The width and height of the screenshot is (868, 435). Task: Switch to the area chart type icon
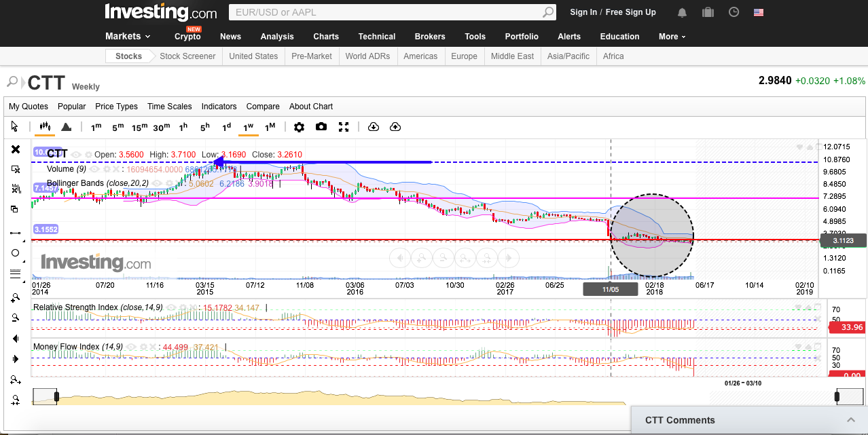pyautogui.click(x=66, y=127)
